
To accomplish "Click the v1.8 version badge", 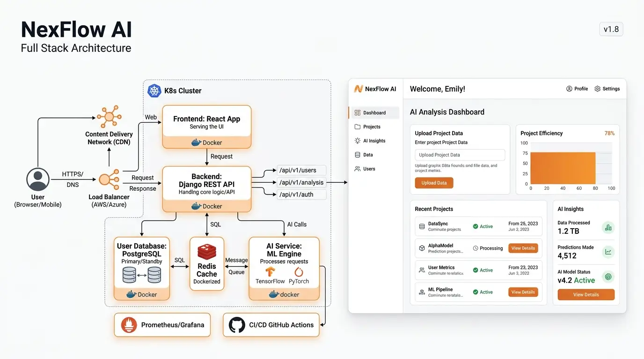I will pyautogui.click(x=611, y=29).
